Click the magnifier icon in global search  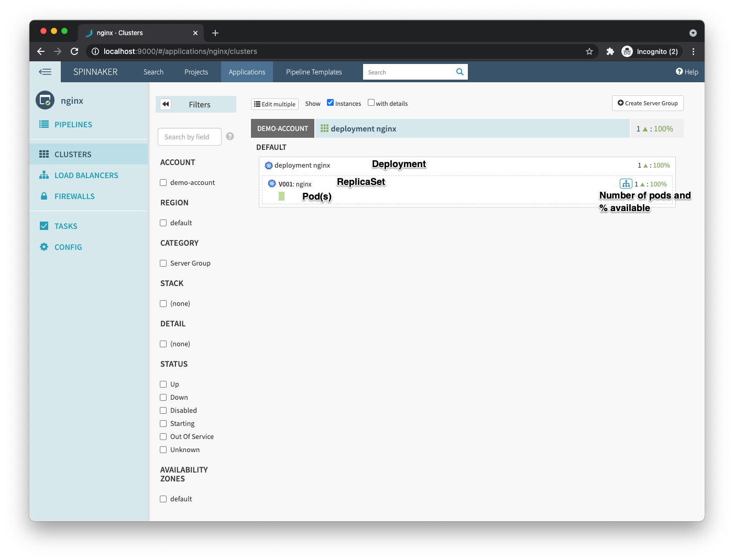(459, 72)
